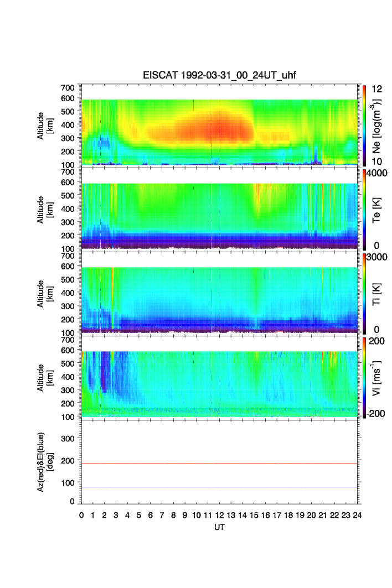Click the 200 value on Vi scale

(x=376, y=341)
